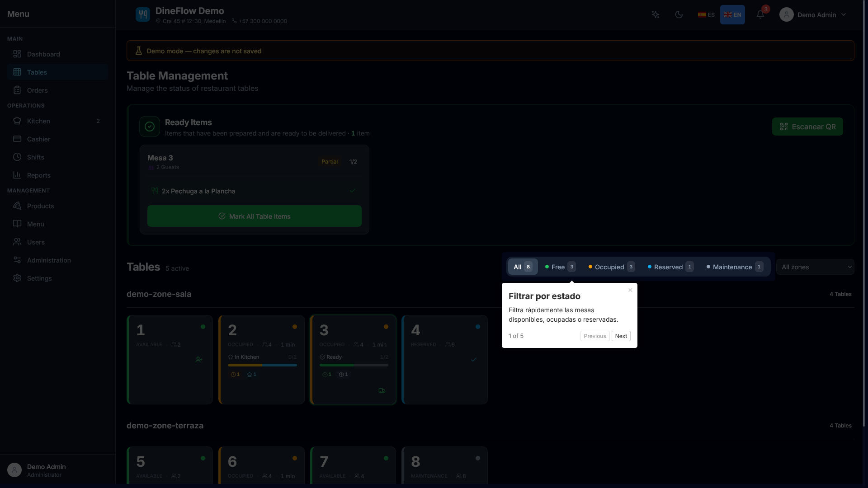Click table 2 In Kitchen progress bar
The image size is (868, 488).
262,365
